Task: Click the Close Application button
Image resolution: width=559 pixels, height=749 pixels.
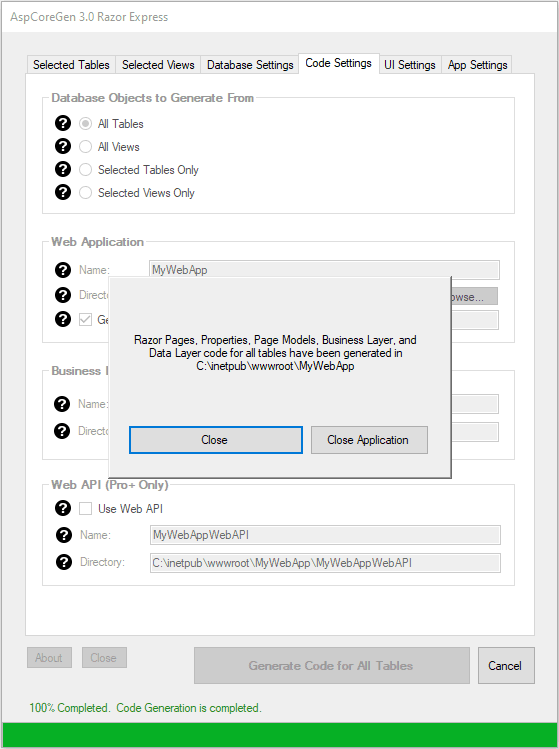Action: [x=369, y=440]
